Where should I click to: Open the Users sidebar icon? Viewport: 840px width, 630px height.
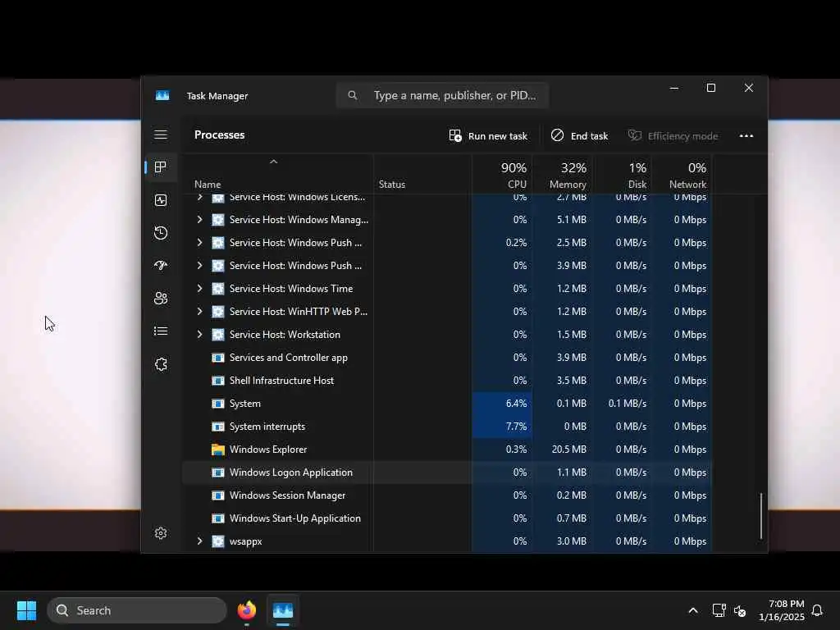click(x=161, y=299)
